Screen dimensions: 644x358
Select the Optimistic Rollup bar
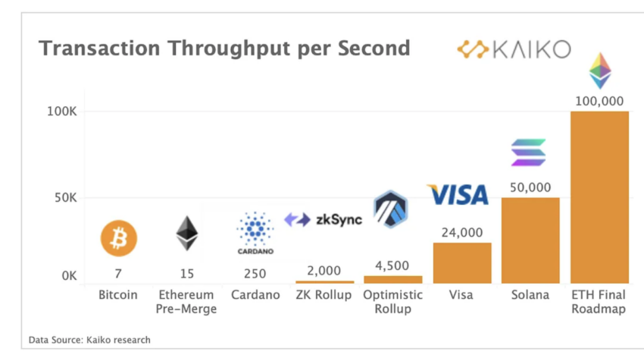pos(393,279)
